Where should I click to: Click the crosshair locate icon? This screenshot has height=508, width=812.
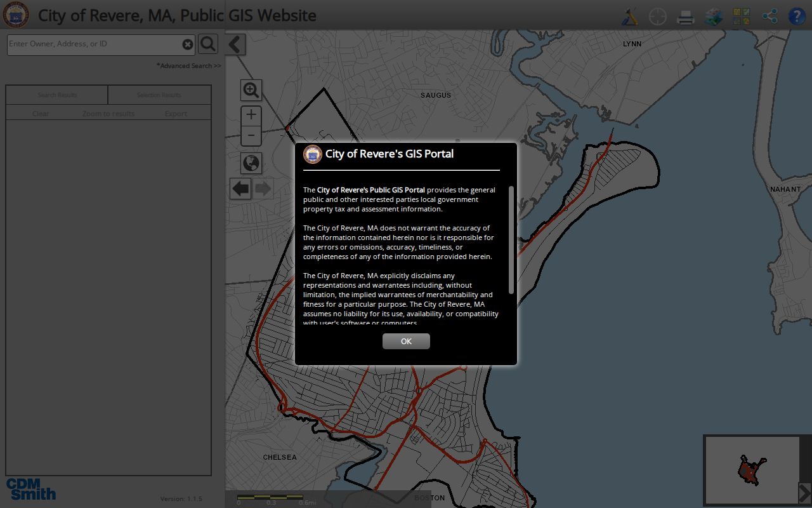pos(658,16)
